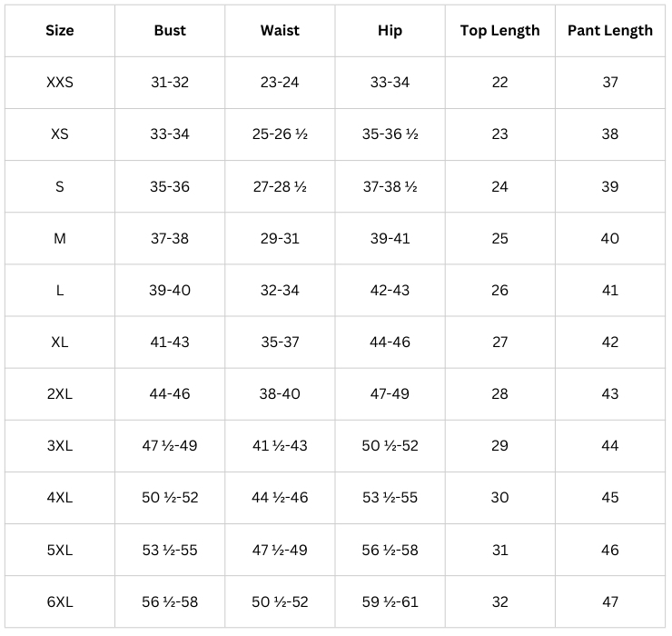672x636 pixels.
Task: Click hip measurement 39-41 for size M
Action: tap(390, 239)
